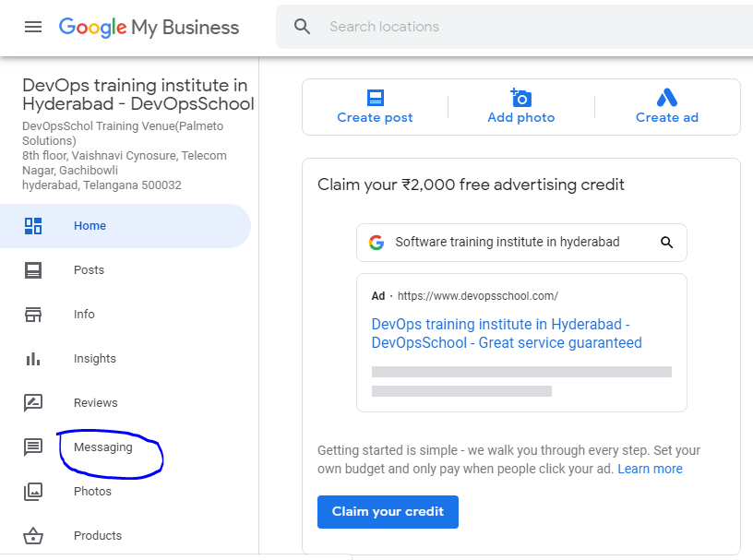Open the Messaging menu item
Viewport: 753px width, 560px height.
pyautogui.click(x=103, y=447)
